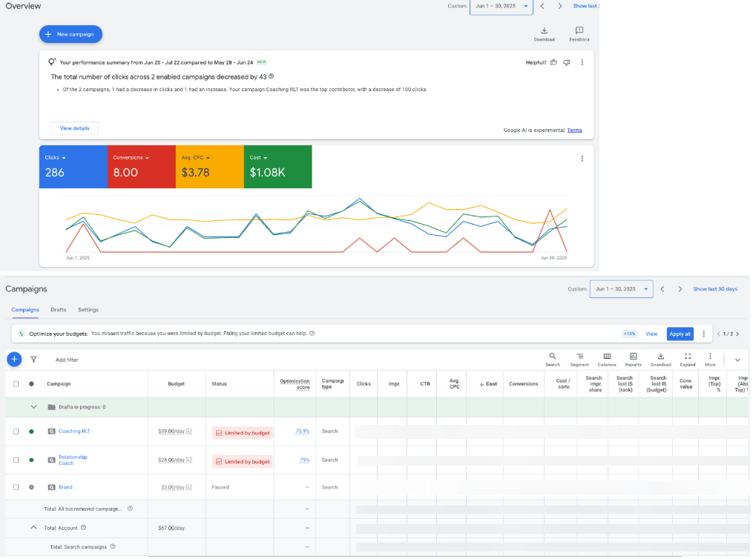The image size is (756, 559).
Task: Select the green Cost metric tile
Action: click(x=277, y=167)
